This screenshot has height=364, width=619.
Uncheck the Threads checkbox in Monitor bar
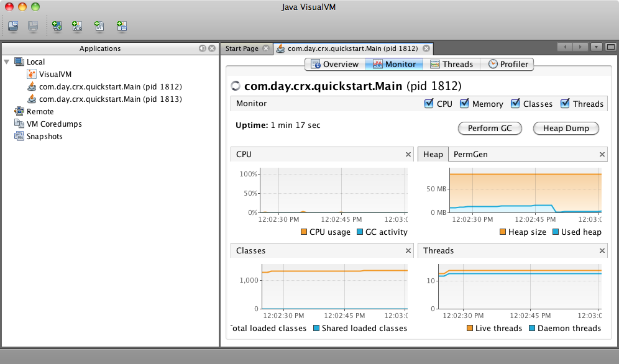565,103
